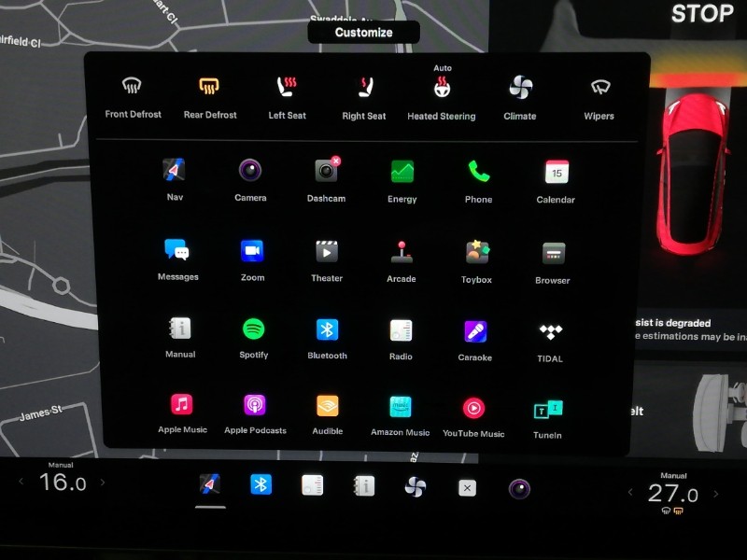Viewport: 747px width, 560px height.
Task: Open the Theater app
Action: click(326, 251)
